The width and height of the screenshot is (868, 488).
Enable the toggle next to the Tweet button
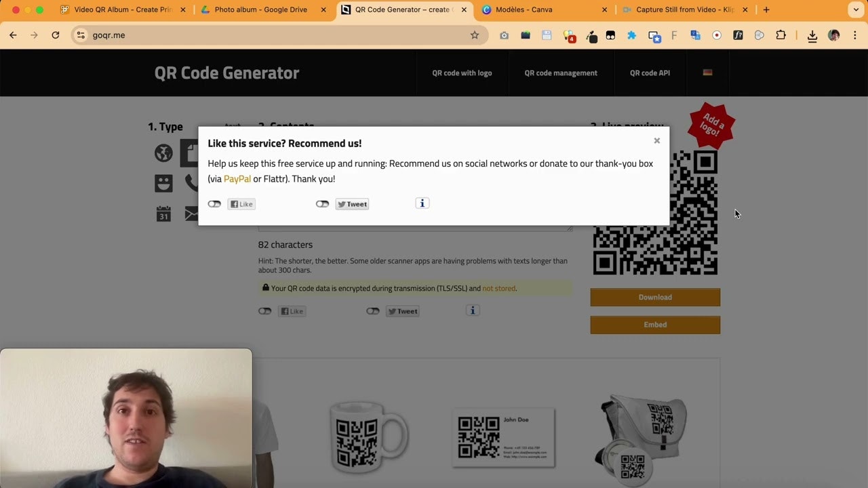pyautogui.click(x=322, y=203)
